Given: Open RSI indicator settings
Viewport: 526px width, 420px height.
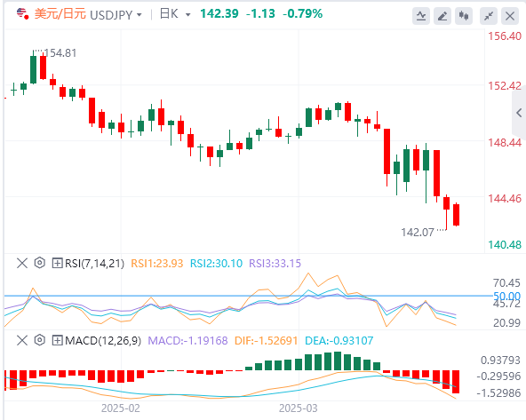Looking at the screenshot, I should 40,263.
